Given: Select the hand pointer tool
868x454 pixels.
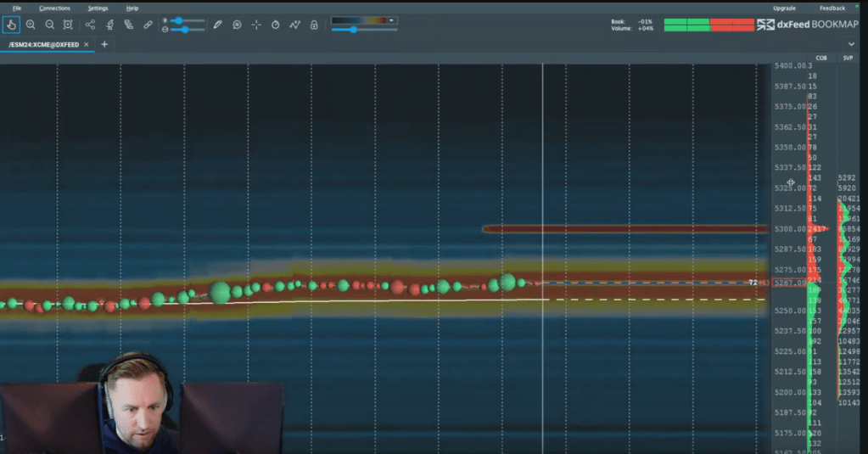Looking at the screenshot, I should [12, 25].
